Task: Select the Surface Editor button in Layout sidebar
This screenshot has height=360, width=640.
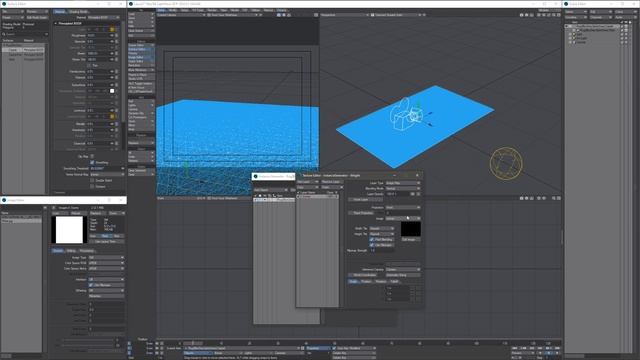Action: coord(141,49)
